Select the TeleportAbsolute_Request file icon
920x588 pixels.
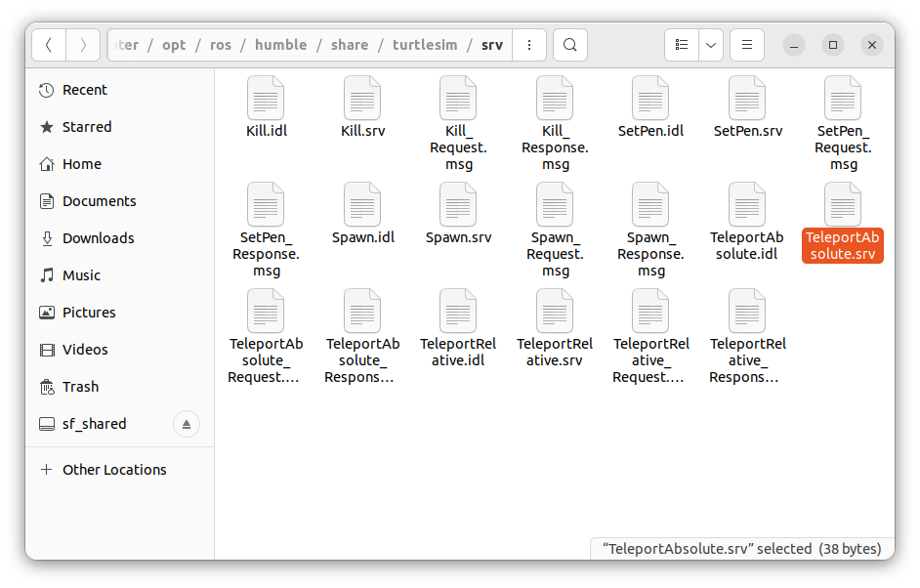tap(266, 311)
